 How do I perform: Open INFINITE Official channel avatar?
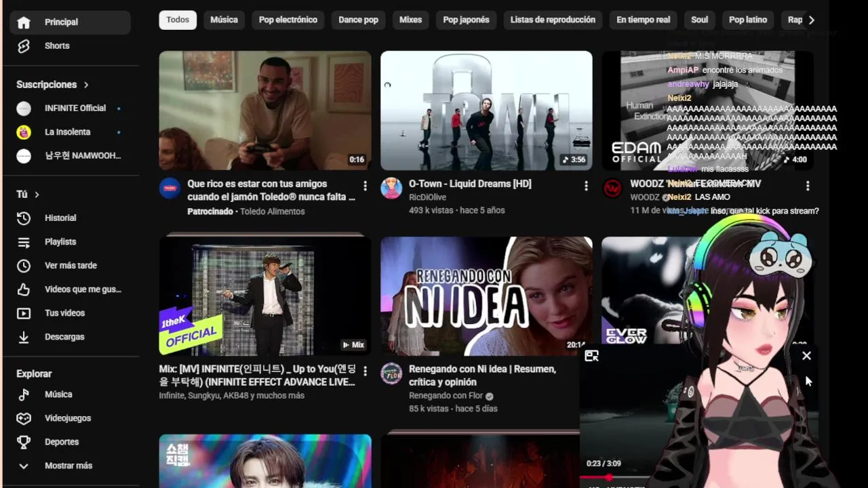(24, 108)
